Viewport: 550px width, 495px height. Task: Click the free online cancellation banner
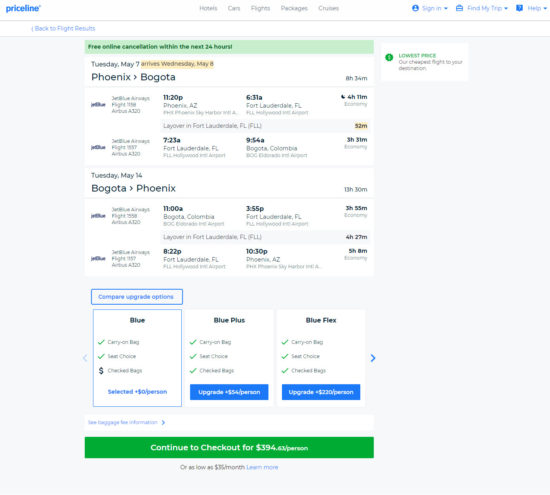point(229,47)
